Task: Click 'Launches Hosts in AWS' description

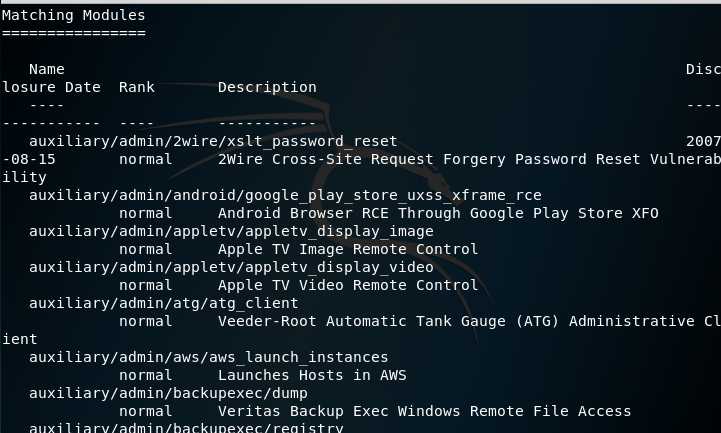Action: [312, 376]
